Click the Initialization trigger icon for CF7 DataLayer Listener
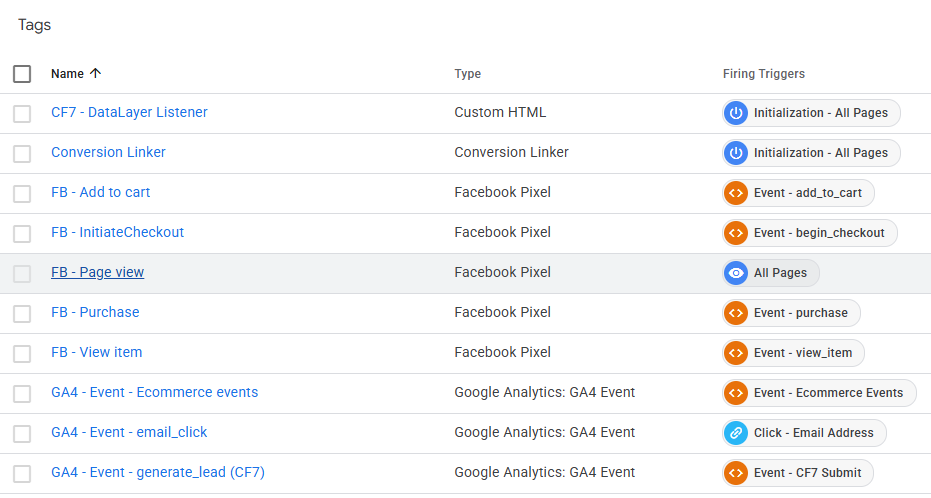The image size is (931, 498). tap(736, 113)
